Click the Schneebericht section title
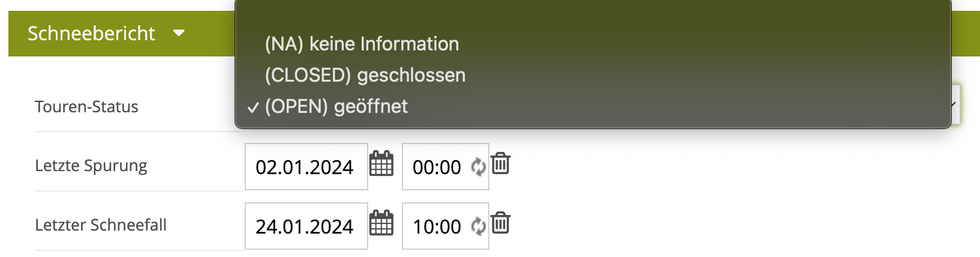This screenshot has width=980, height=257. pos(91,34)
